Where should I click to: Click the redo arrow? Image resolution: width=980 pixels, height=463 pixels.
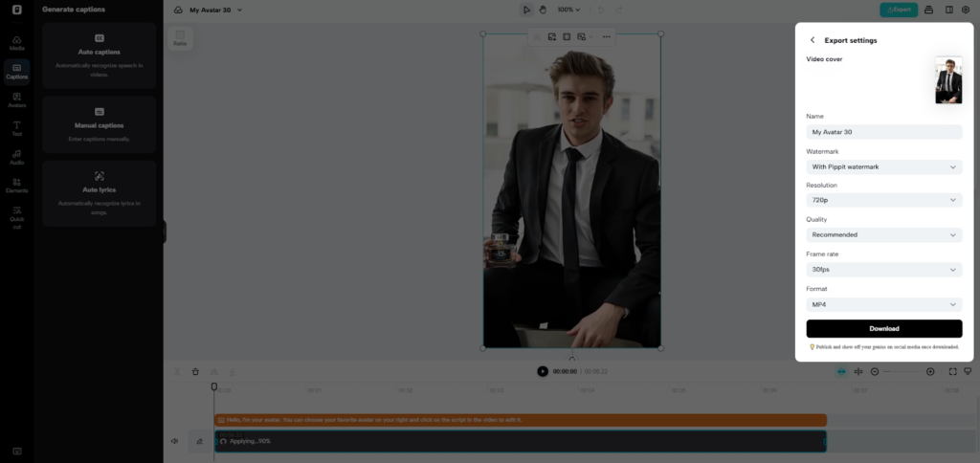tap(619, 10)
